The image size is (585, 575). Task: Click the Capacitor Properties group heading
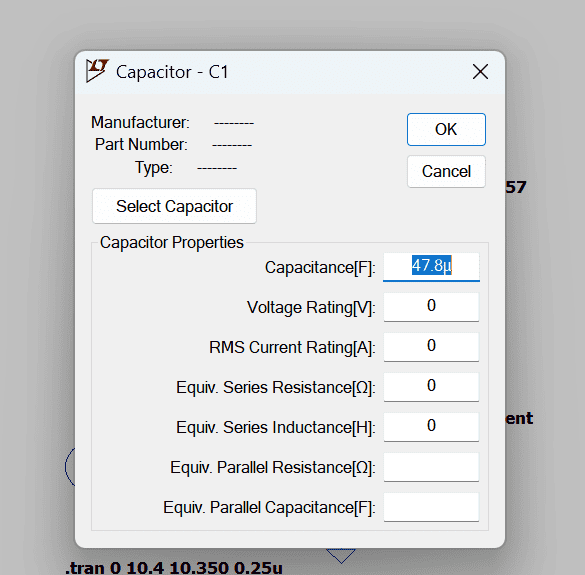(172, 243)
